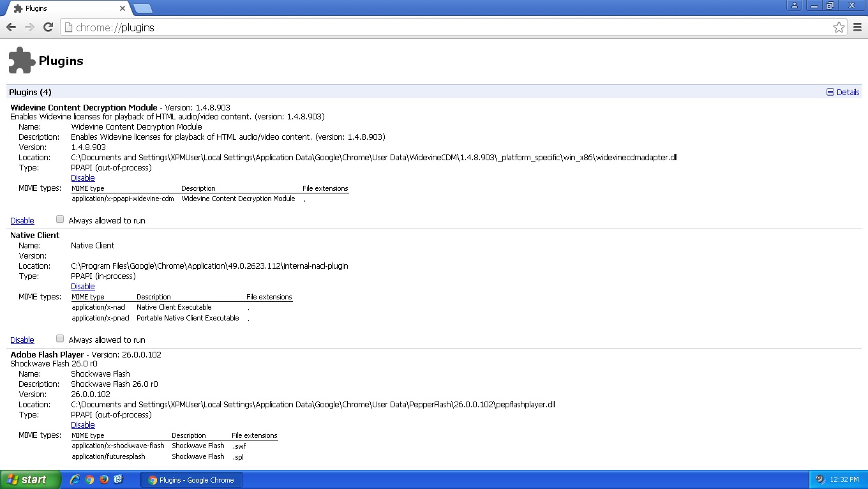Screen dimensions: 868x489
Task: Click the application/futuresplash MIME type cell
Action: click(x=108, y=457)
